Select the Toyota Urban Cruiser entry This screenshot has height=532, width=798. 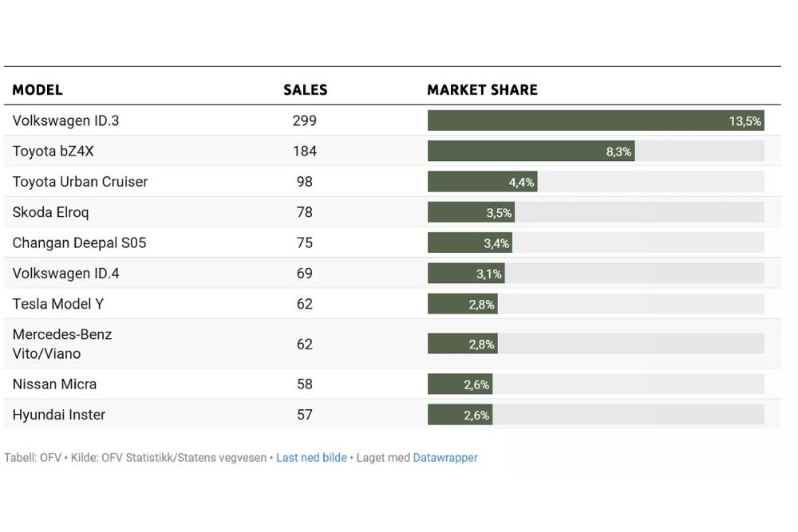[x=80, y=182]
